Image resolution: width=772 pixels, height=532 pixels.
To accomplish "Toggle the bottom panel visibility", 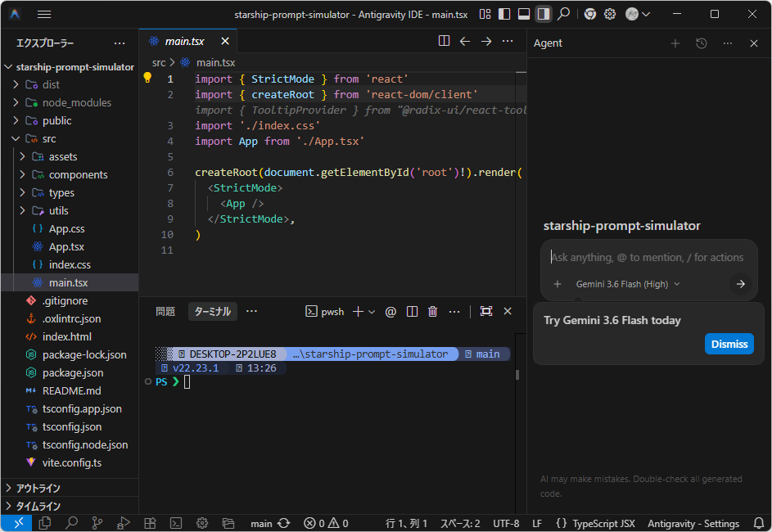I will (x=524, y=14).
